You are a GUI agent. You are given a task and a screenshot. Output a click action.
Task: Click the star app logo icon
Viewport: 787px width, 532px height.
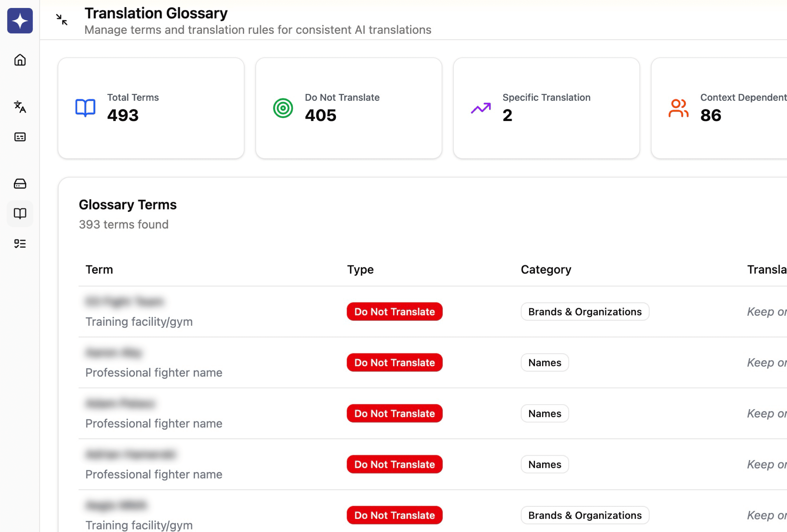(20, 21)
